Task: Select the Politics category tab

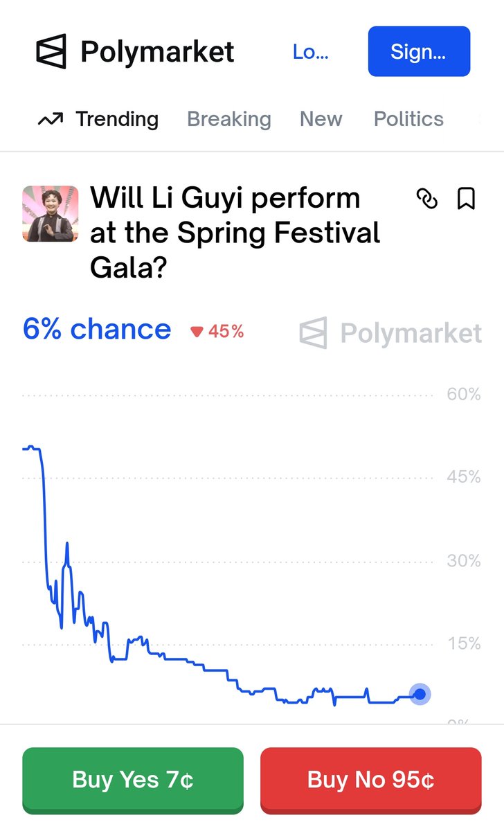Action: [x=408, y=119]
